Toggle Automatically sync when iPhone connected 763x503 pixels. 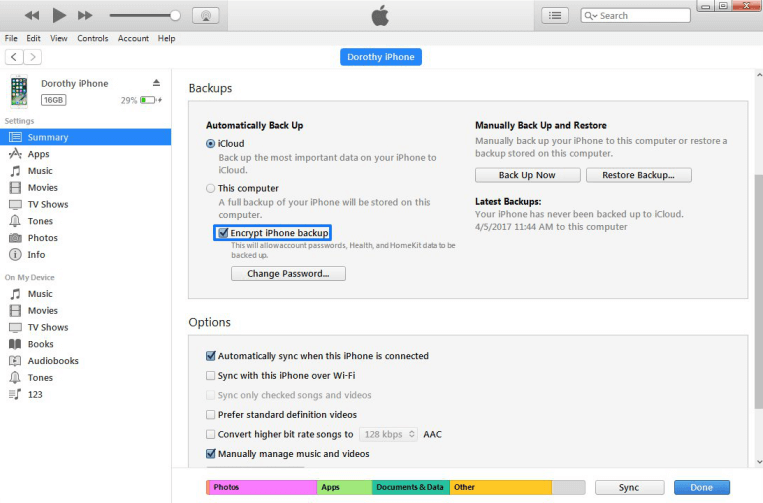(x=210, y=356)
